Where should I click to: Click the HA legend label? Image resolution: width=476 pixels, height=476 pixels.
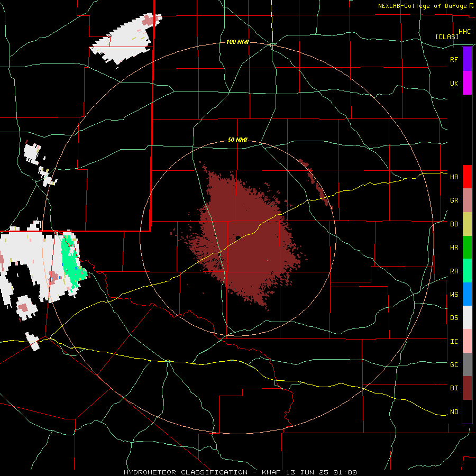tap(454, 177)
